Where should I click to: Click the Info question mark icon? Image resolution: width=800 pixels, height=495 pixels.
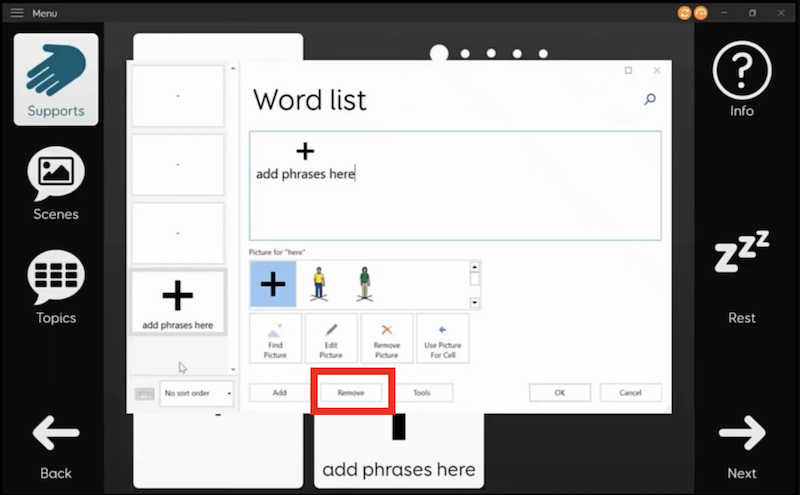tap(741, 79)
